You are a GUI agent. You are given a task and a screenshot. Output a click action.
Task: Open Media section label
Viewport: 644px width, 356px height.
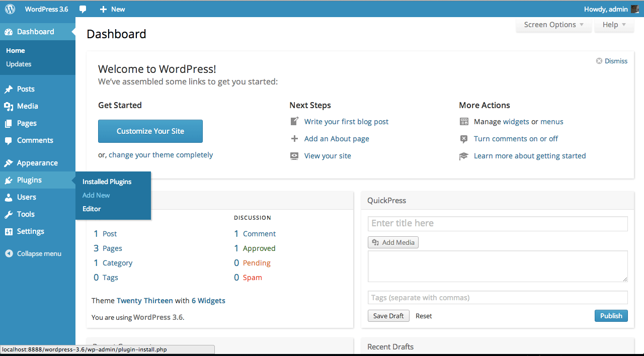[x=28, y=106]
